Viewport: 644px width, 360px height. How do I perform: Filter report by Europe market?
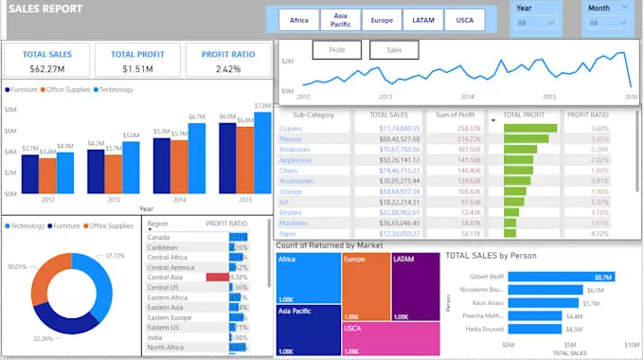382,20
